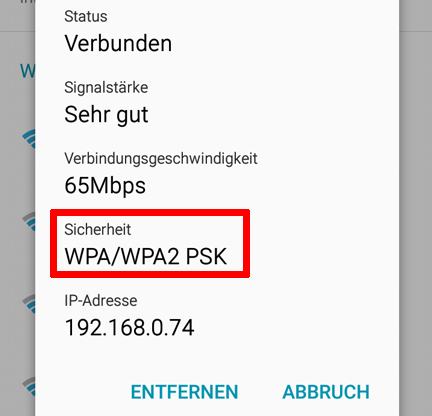
Task: Tap the blue Wi-Fi icon behind the dialog
Action: coord(29,138)
